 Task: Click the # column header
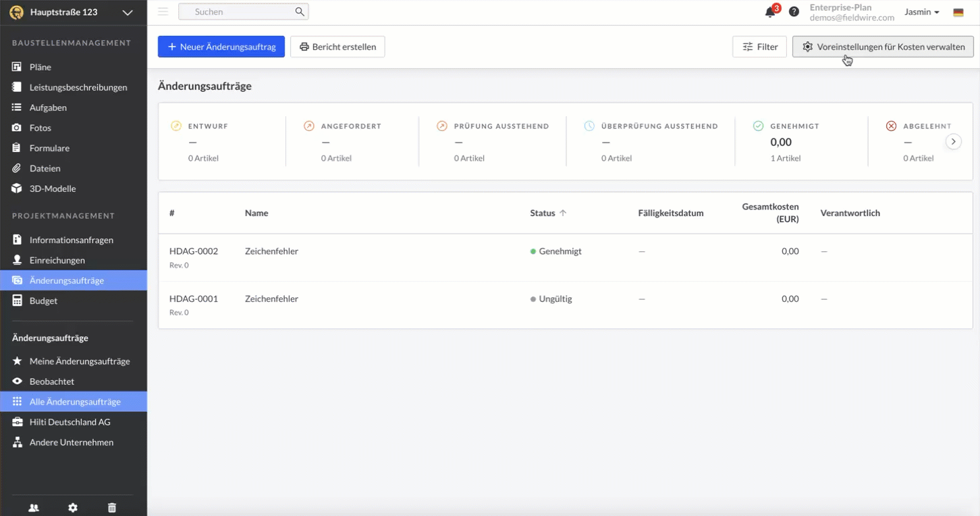[x=172, y=213]
